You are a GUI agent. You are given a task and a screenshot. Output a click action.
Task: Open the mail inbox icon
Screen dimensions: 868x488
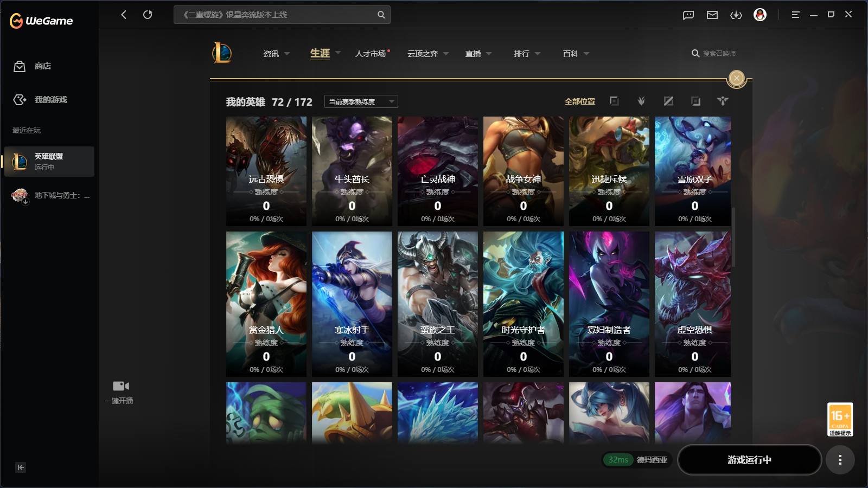pyautogui.click(x=712, y=15)
